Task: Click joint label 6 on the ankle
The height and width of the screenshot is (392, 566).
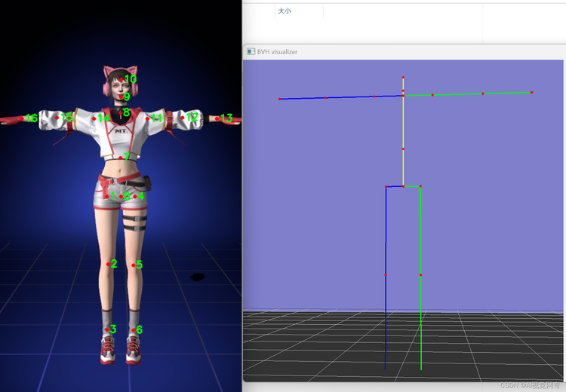Action: pos(140,329)
